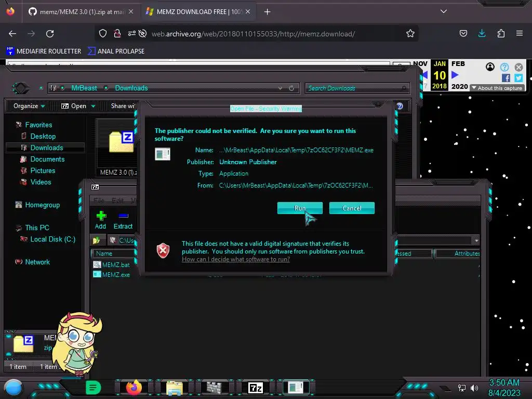Expand Explorer address history dropdown
The height and width of the screenshot is (399, 532).
coord(280,88)
